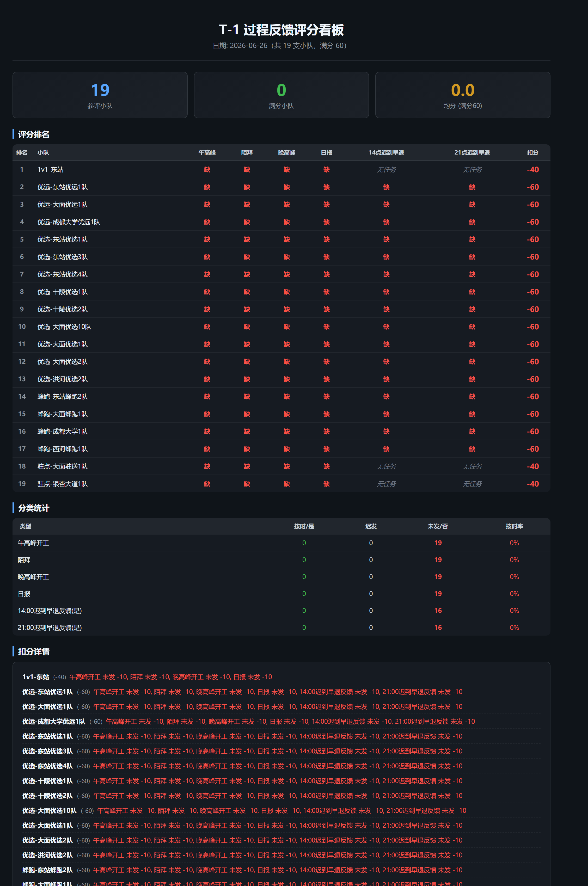Click the 扣分详情 section heading
The image size is (588, 886).
point(34,652)
